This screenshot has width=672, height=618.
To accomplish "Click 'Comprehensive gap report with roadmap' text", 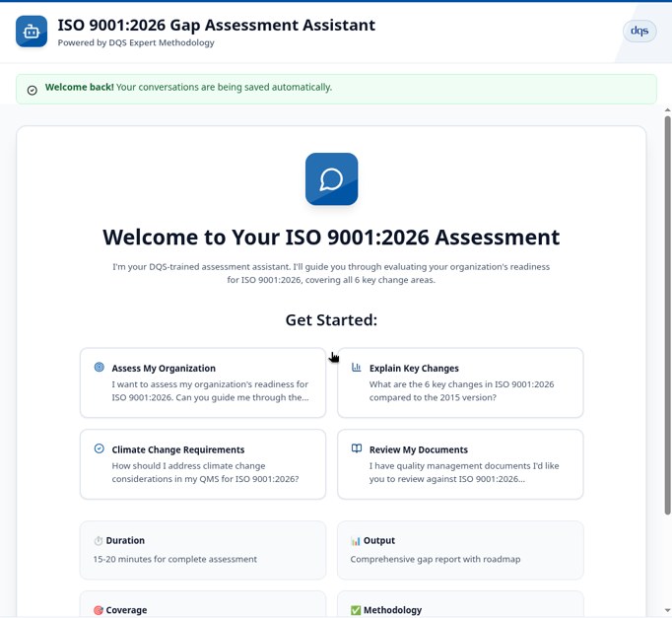I will pos(436,559).
